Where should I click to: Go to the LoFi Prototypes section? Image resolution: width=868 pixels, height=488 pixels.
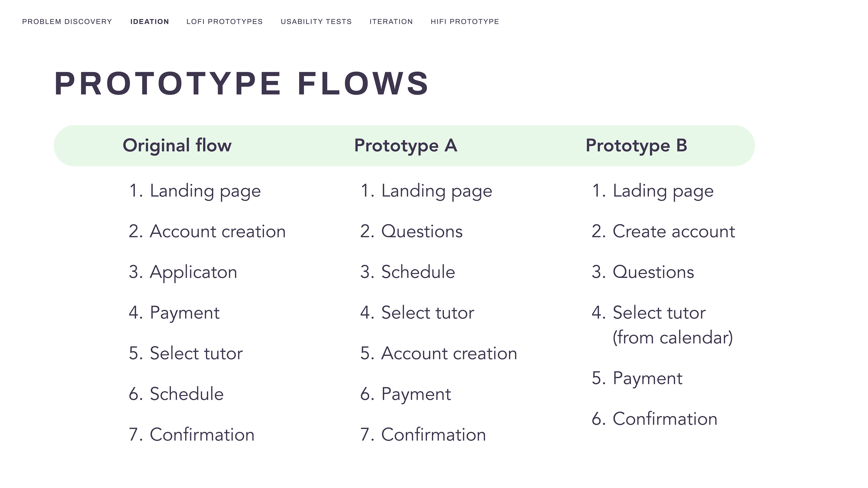(x=224, y=21)
